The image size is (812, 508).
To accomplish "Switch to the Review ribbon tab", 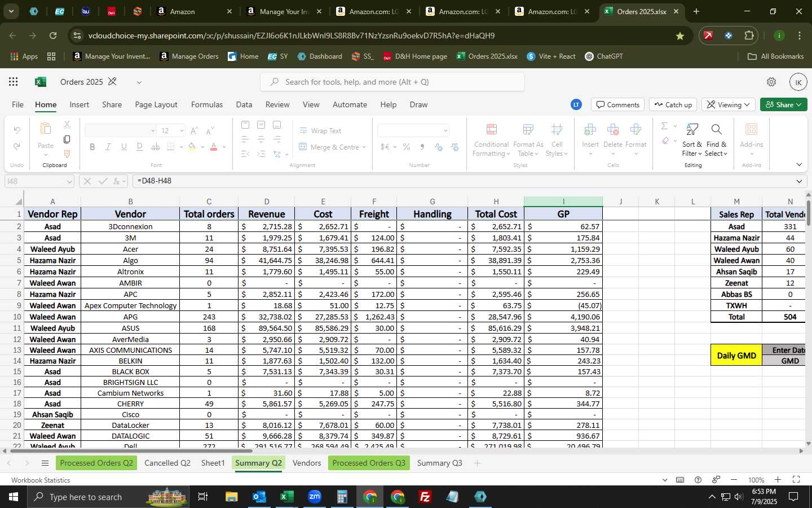I will coord(277,104).
